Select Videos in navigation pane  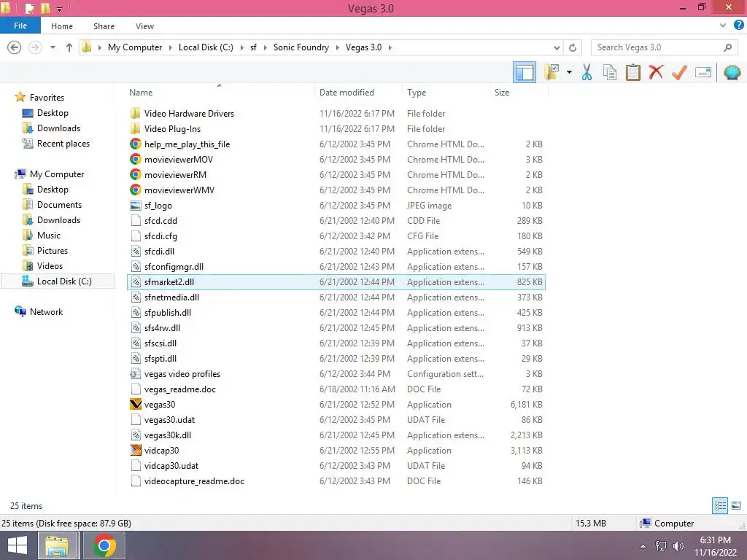50,265
